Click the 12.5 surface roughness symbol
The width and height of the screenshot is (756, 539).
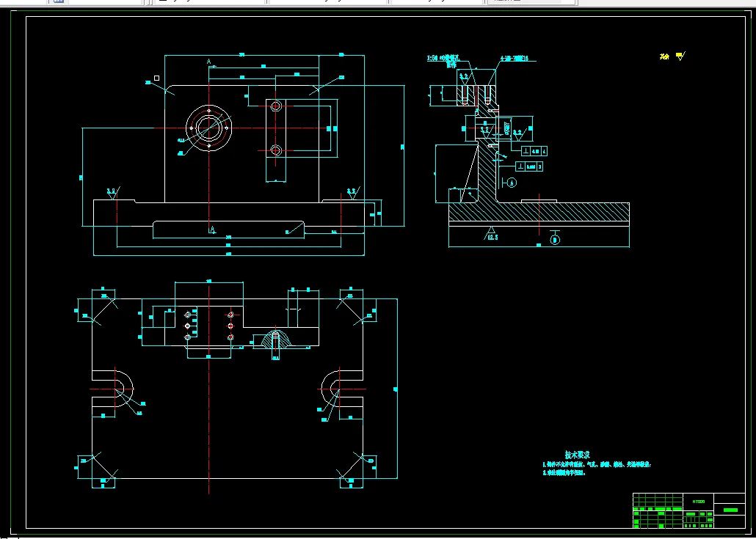click(491, 234)
